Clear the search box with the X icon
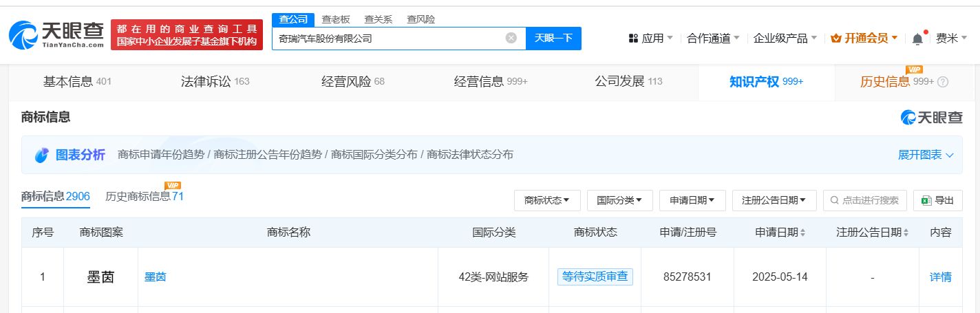The width and height of the screenshot is (980, 313). 511,38
